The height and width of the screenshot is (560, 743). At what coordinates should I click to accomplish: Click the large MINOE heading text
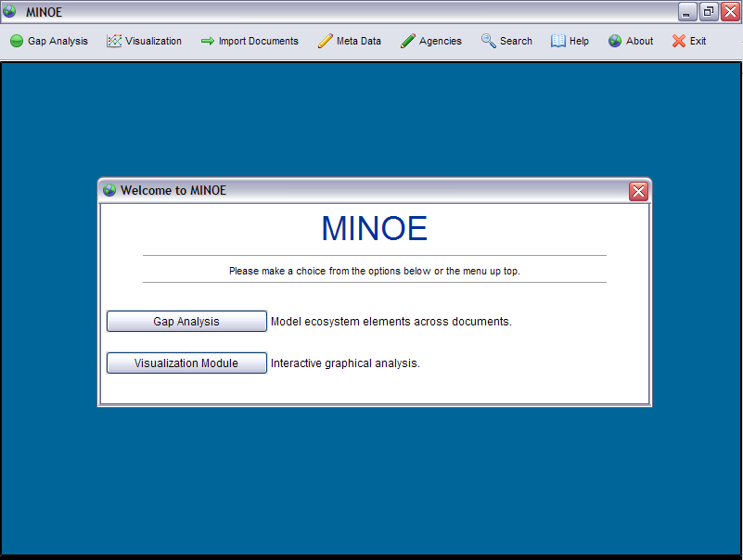374,228
